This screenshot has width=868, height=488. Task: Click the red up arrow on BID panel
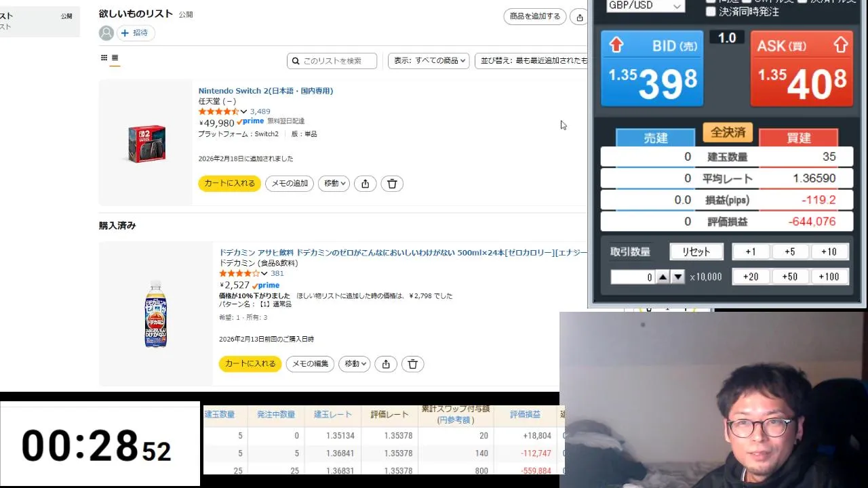coord(616,45)
